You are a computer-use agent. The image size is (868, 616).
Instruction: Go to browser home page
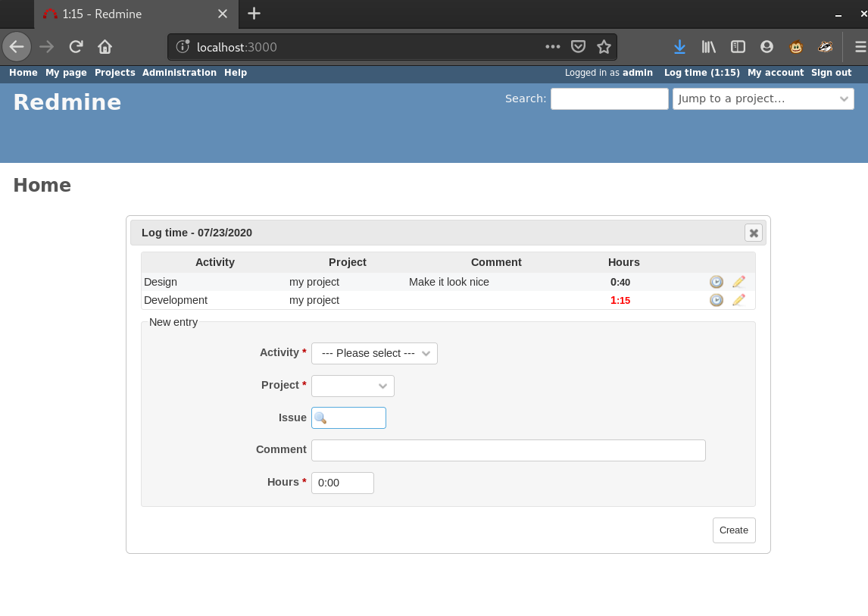coord(105,47)
